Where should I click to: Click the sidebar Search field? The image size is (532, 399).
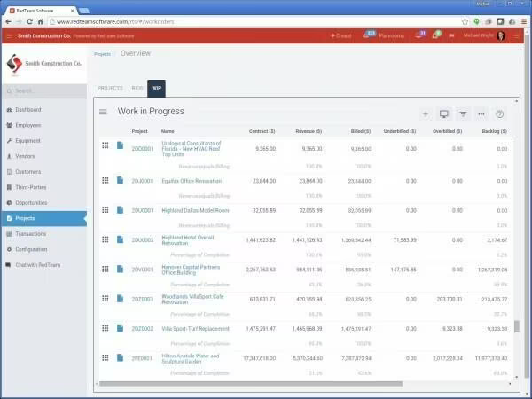(44, 91)
